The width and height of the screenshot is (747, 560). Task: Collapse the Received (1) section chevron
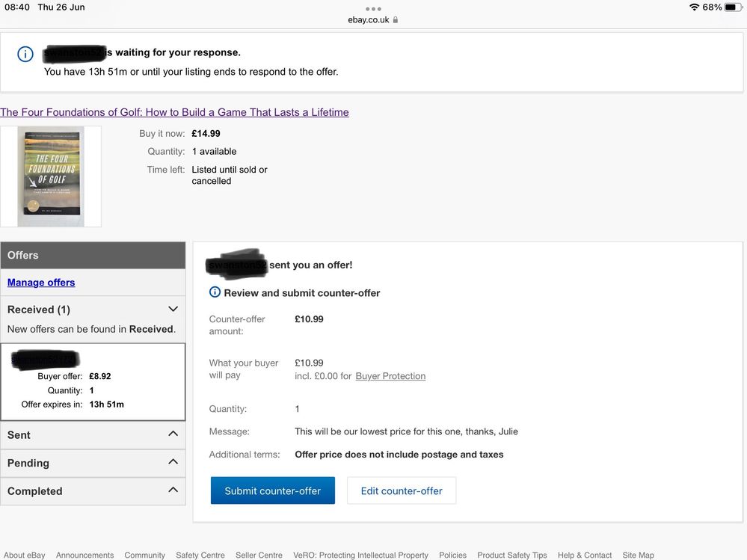(x=173, y=309)
